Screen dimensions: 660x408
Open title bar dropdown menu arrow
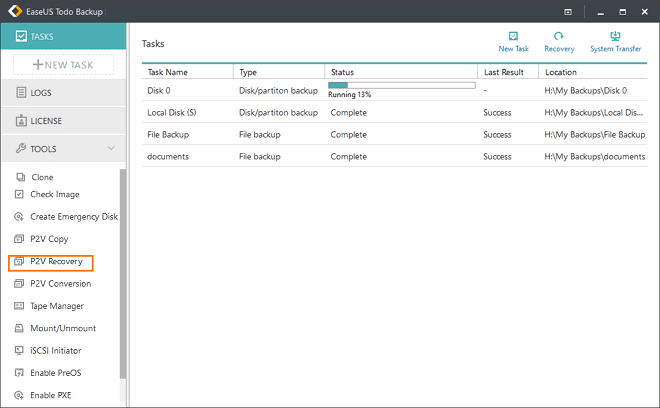coord(569,12)
